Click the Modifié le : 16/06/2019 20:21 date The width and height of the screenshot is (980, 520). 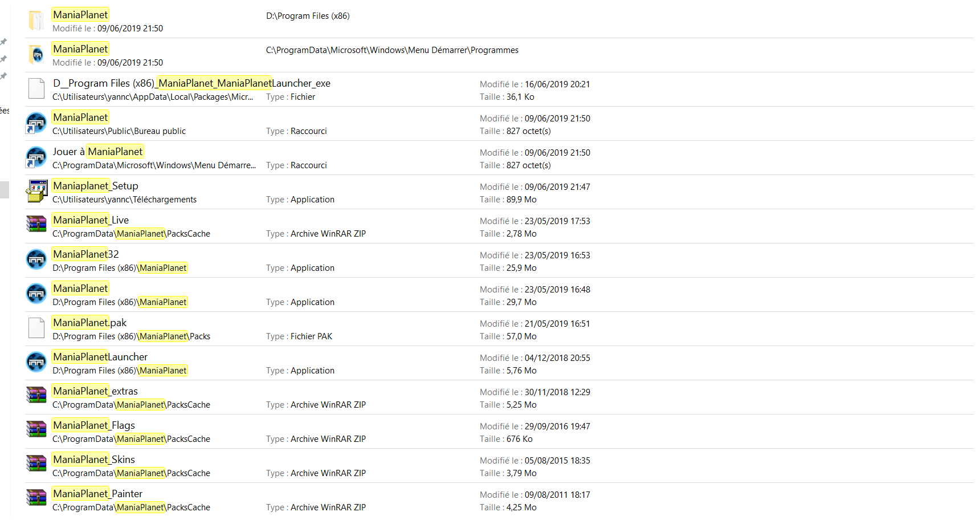pos(535,84)
